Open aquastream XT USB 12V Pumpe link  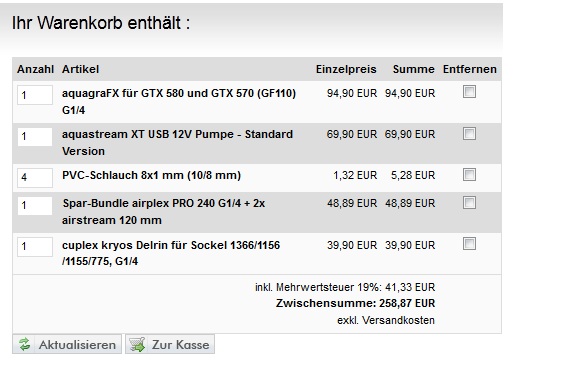[177, 143]
